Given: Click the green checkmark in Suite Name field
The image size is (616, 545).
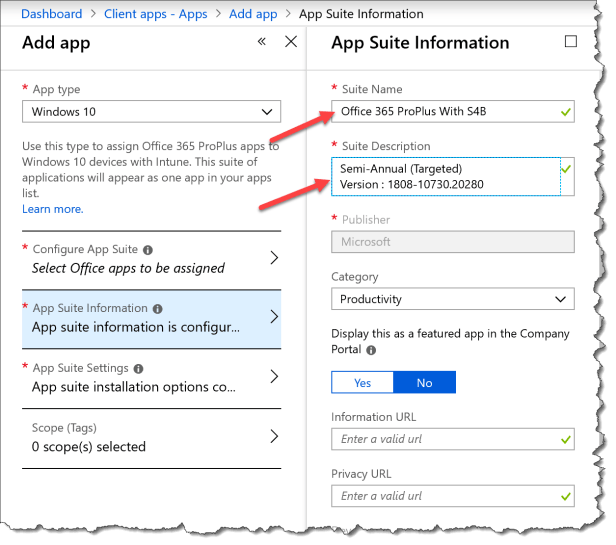Looking at the screenshot, I should [565, 112].
